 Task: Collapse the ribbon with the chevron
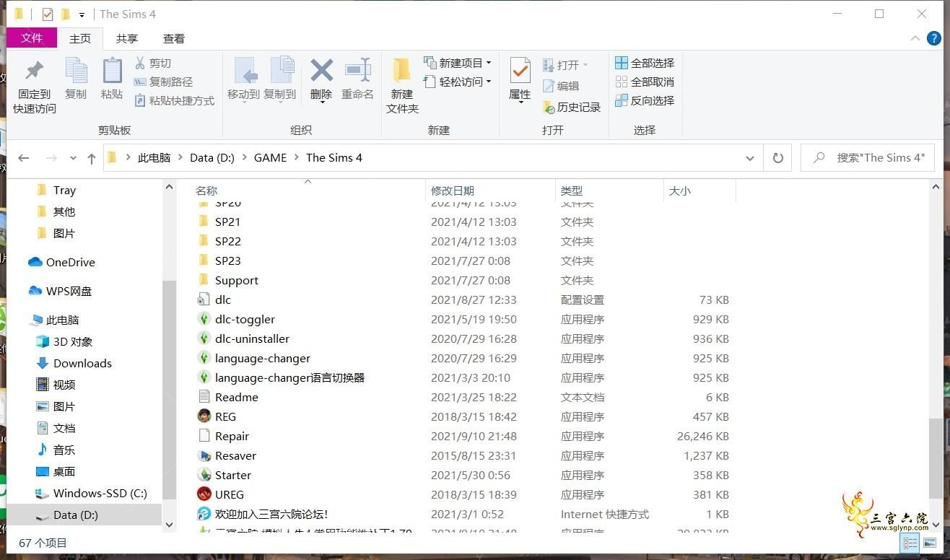tap(915, 38)
